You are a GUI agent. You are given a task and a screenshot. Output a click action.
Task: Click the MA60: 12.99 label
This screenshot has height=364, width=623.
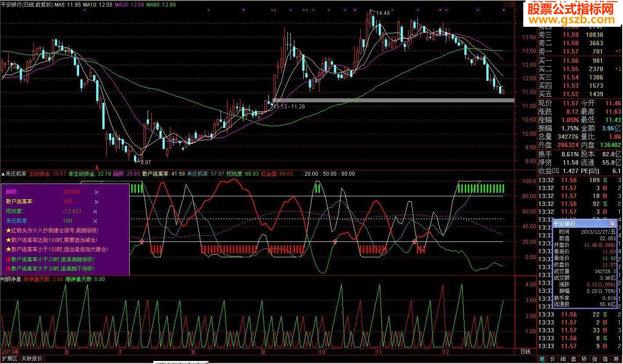tap(161, 4)
